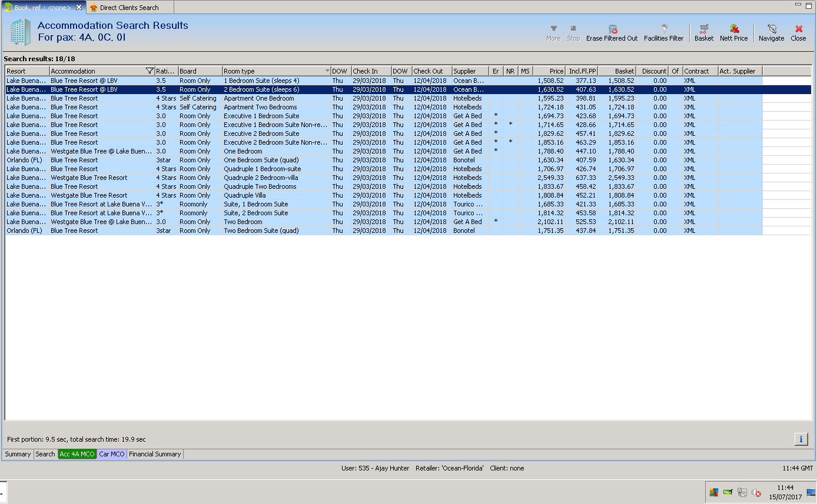Click the Stop search toolbar icon
Viewport: 817px width, 504px height.
pyautogui.click(x=573, y=32)
